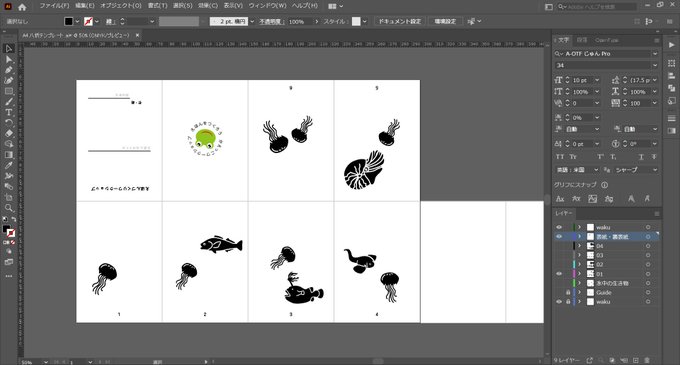The width and height of the screenshot is (680, 365).
Task: Open the ヘルプ(H) menu
Action: (304, 6)
